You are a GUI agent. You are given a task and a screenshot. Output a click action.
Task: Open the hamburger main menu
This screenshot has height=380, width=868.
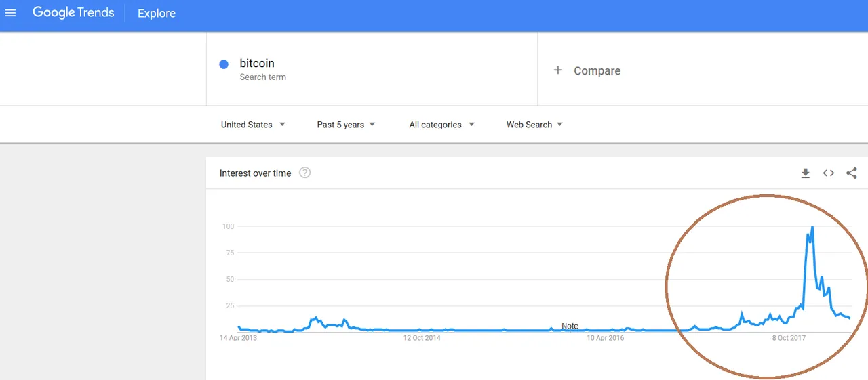click(10, 13)
